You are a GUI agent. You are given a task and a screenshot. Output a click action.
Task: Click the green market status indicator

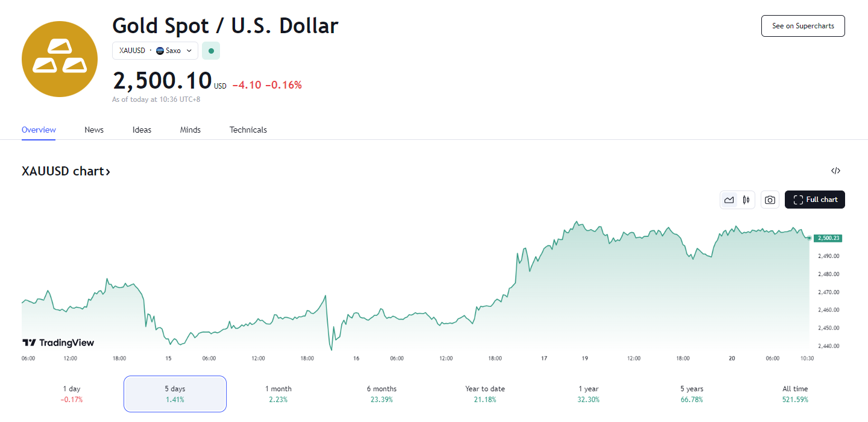(211, 51)
